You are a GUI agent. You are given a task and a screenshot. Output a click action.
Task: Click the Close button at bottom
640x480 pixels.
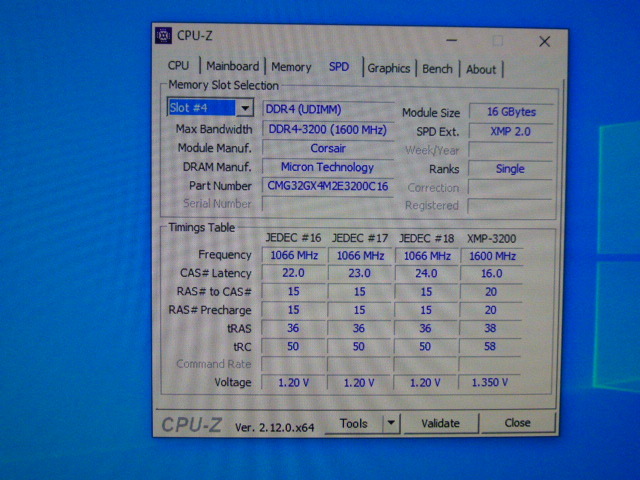(x=518, y=422)
